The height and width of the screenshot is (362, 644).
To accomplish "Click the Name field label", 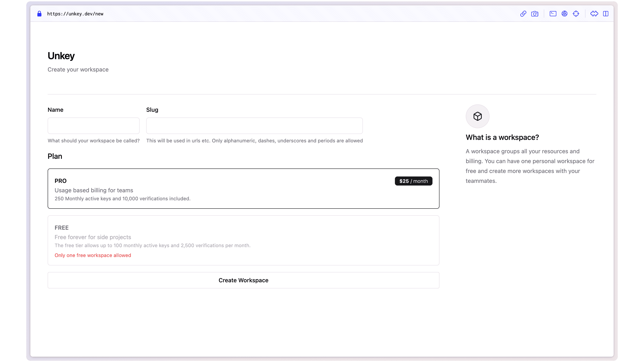I will pyautogui.click(x=55, y=110).
